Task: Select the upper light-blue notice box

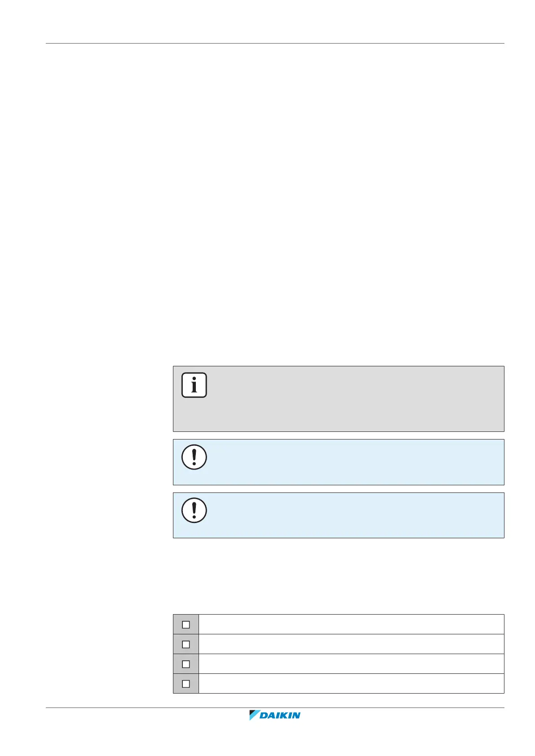Action: click(x=339, y=462)
